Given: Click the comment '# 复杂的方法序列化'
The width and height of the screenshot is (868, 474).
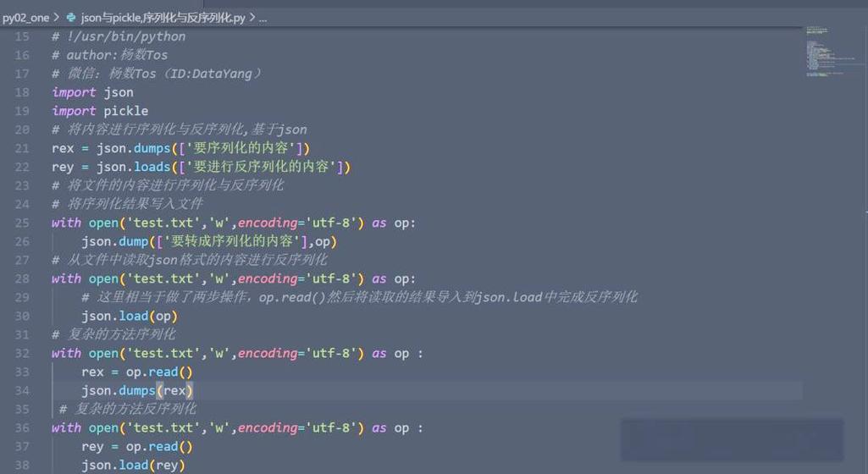Looking at the screenshot, I should pos(113,334).
